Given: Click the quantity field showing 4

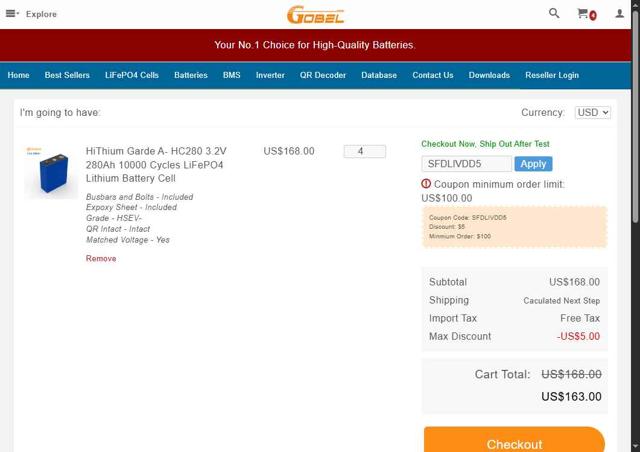Looking at the screenshot, I should point(364,151).
